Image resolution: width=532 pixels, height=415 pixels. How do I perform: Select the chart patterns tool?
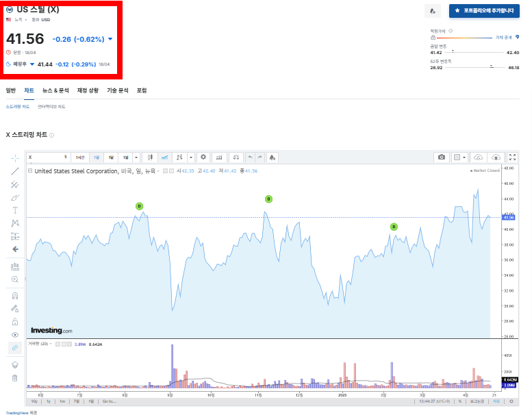15,223
